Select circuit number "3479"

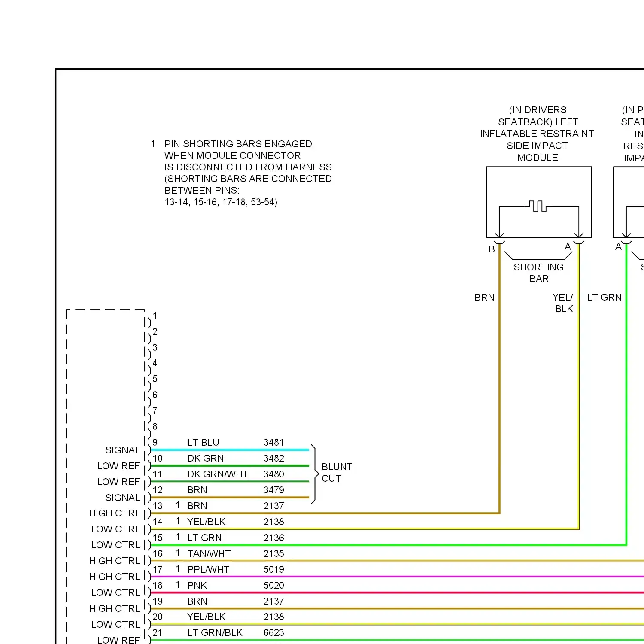click(273, 490)
